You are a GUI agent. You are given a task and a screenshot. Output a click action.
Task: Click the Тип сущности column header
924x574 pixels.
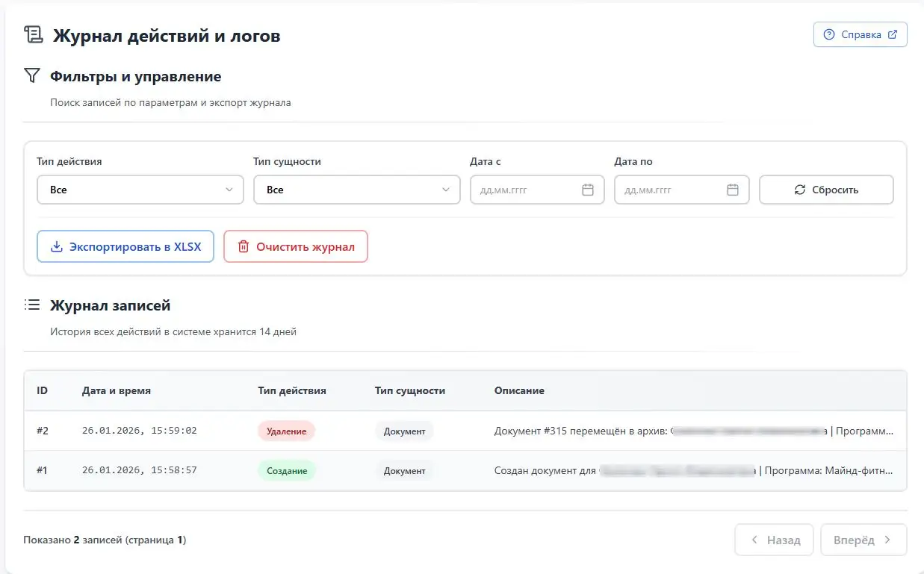pyautogui.click(x=410, y=390)
